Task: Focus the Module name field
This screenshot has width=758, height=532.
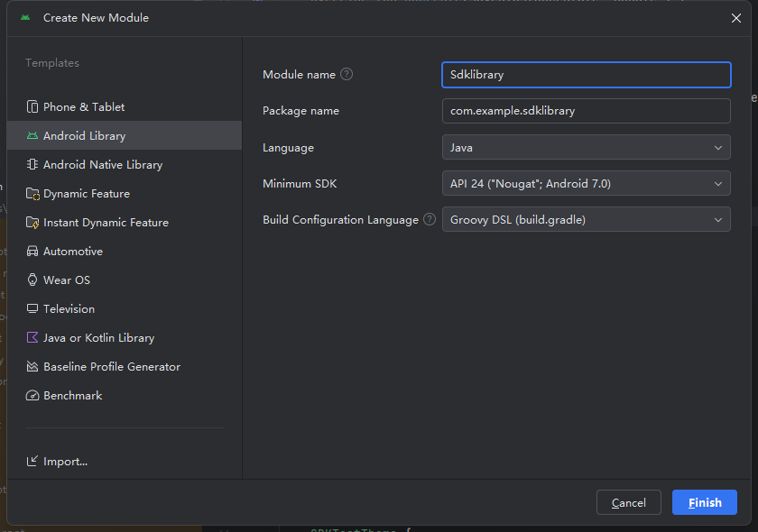Action: [586, 75]
